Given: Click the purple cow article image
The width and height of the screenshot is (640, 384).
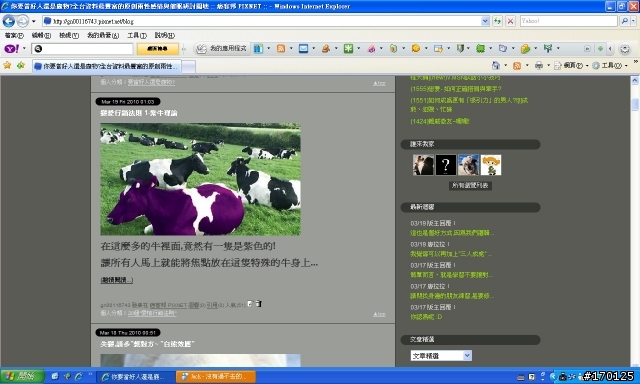Looking at the screenshot, I should pyautogui.click(x=200, y=179).
